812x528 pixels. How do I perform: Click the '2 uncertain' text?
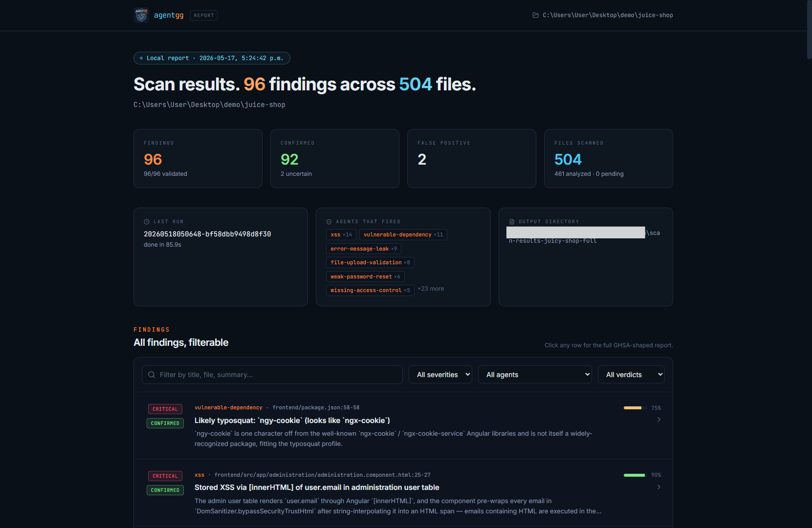pos(296,174)
